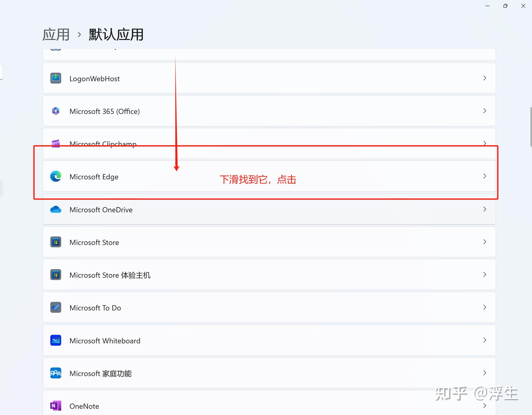Expand the Microsoft Store row chevron
Screen dimensions: 532x415
pos(485,242)
